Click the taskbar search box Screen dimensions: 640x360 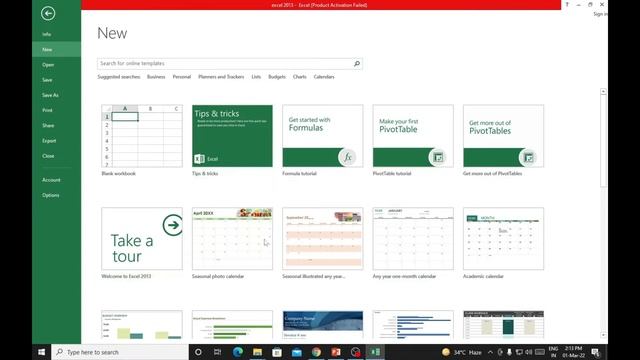[120, 352]
